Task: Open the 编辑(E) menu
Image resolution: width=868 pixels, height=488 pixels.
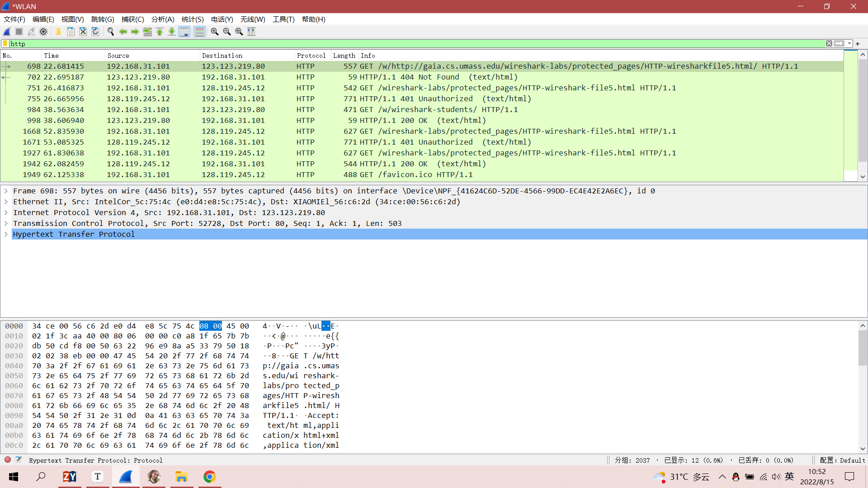Action: coord(43,19)
